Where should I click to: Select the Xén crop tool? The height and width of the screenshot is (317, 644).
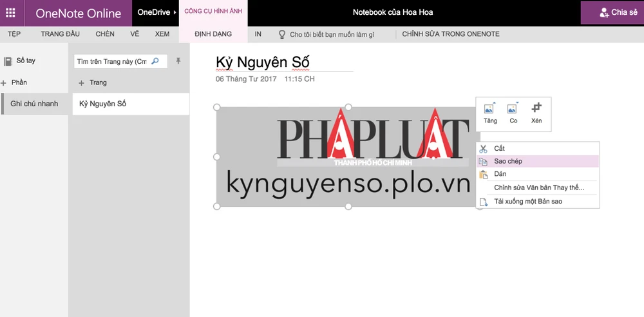pos(536,108)
